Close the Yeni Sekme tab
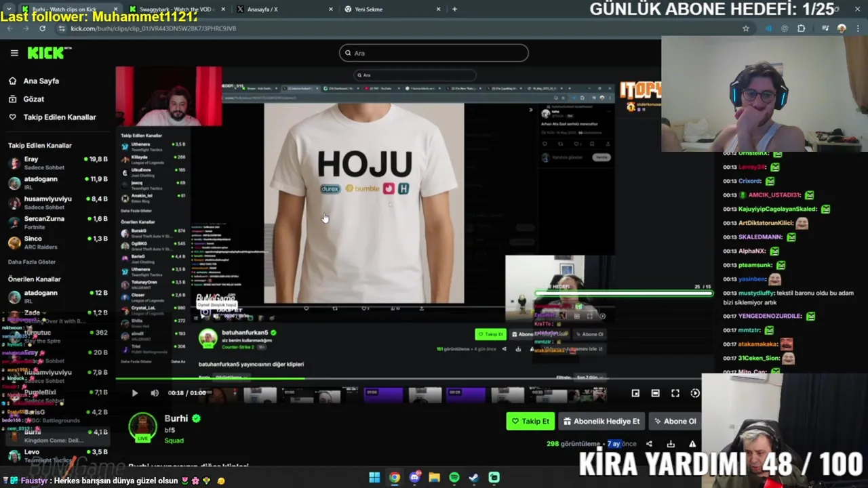Screen dimensions: 868x488 click(438, 9)
